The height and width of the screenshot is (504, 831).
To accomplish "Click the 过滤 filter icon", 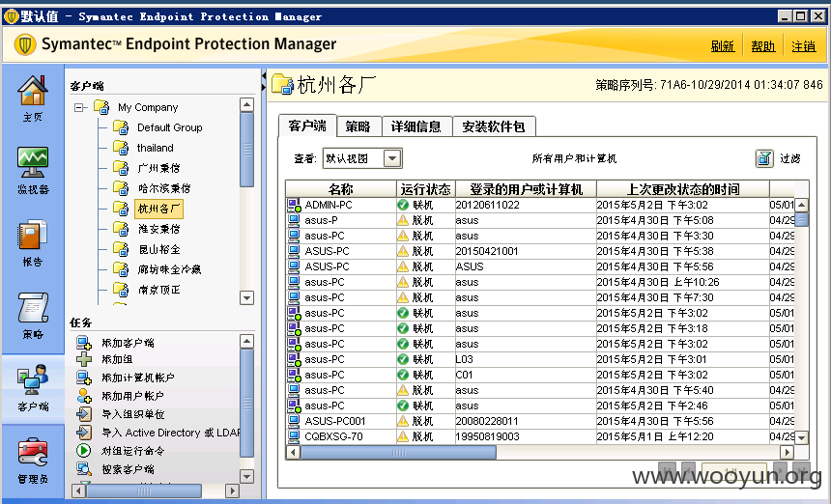I will (x=764, y=158).
